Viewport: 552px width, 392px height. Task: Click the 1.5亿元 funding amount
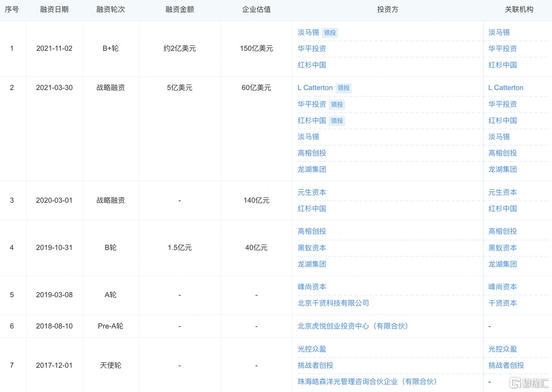pos(180,248)
